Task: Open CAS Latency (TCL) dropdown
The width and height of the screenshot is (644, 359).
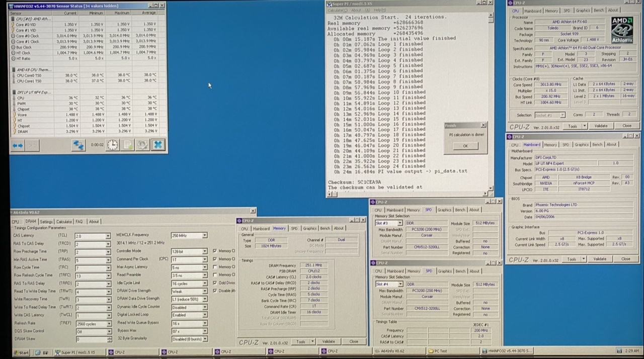Action: (x=108, y=236)
